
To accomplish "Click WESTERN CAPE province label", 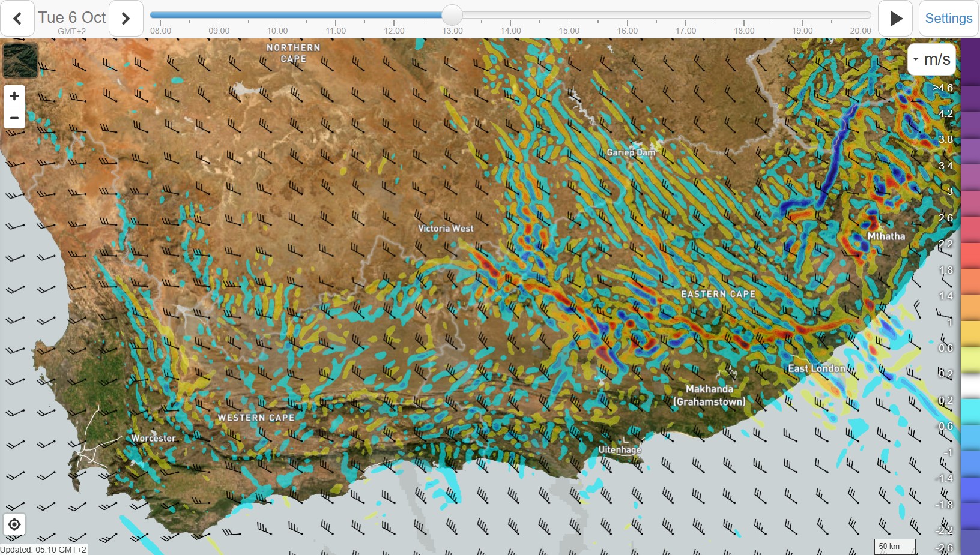I will point(256,418).
